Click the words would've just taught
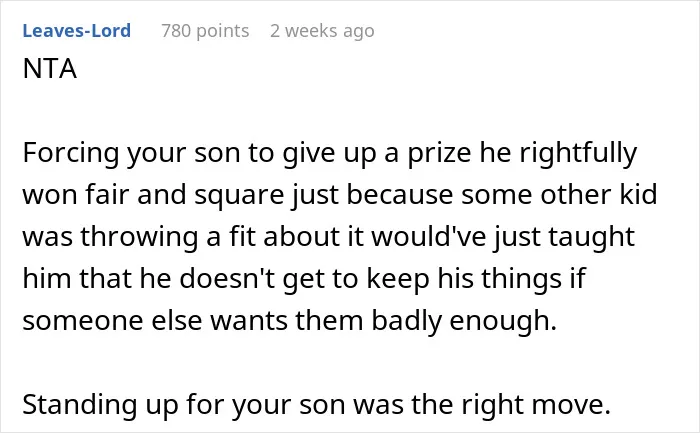 pos(503,237)
